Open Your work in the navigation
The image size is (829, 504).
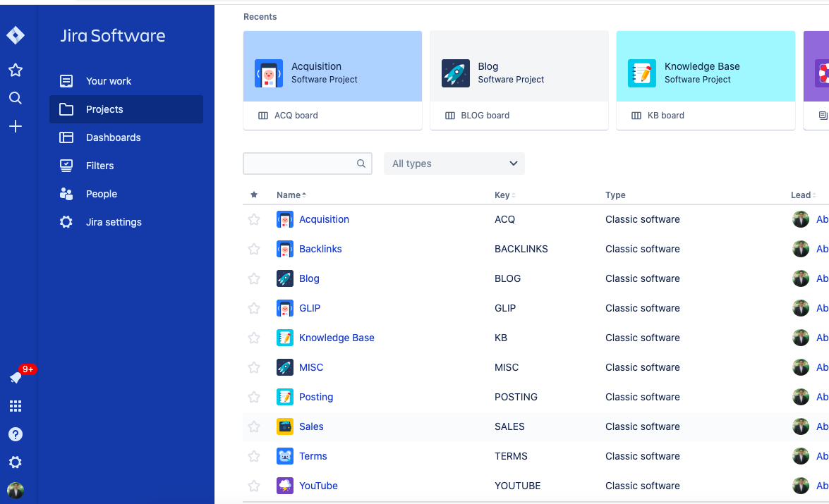(126, 81)
